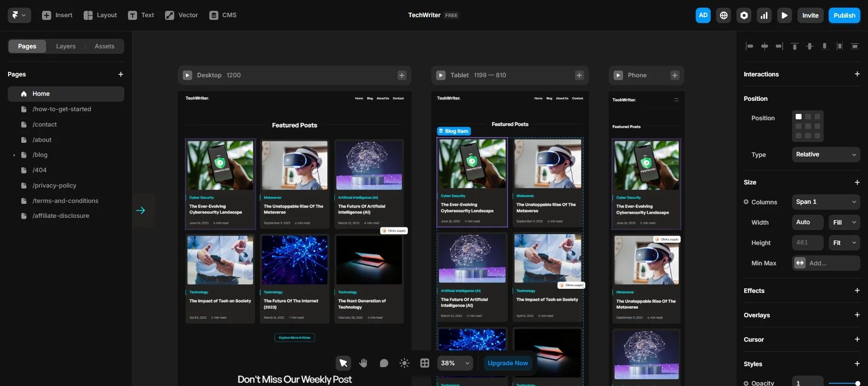Add breakpoint after Desktop
This screenshot has width=868, height=386.
coord(401,75)
